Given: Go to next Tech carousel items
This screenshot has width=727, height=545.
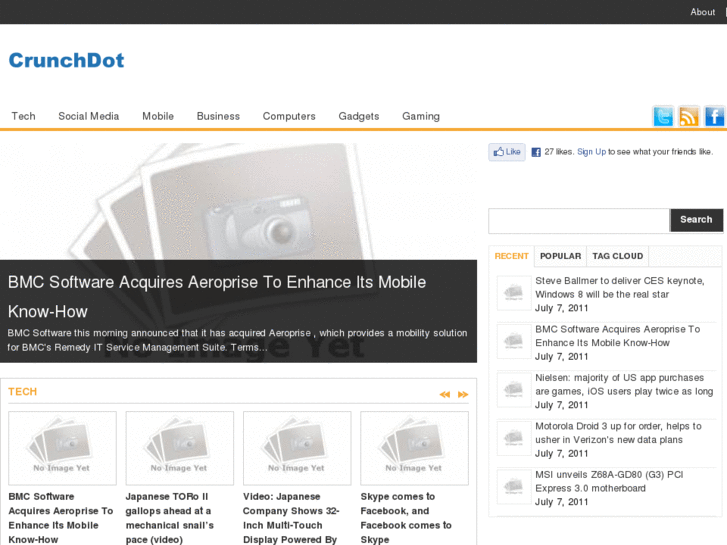Looking at the screenshot, I should coord(463,394).
